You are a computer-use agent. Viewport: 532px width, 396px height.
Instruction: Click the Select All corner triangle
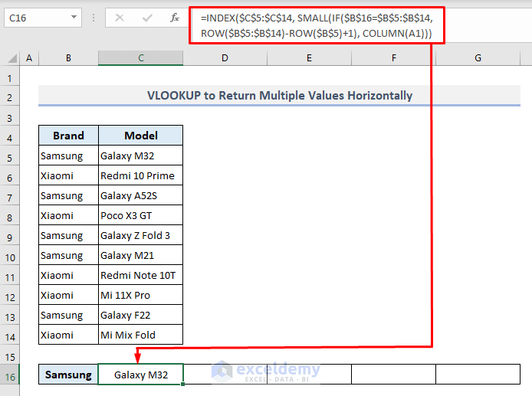click(12, 58)
